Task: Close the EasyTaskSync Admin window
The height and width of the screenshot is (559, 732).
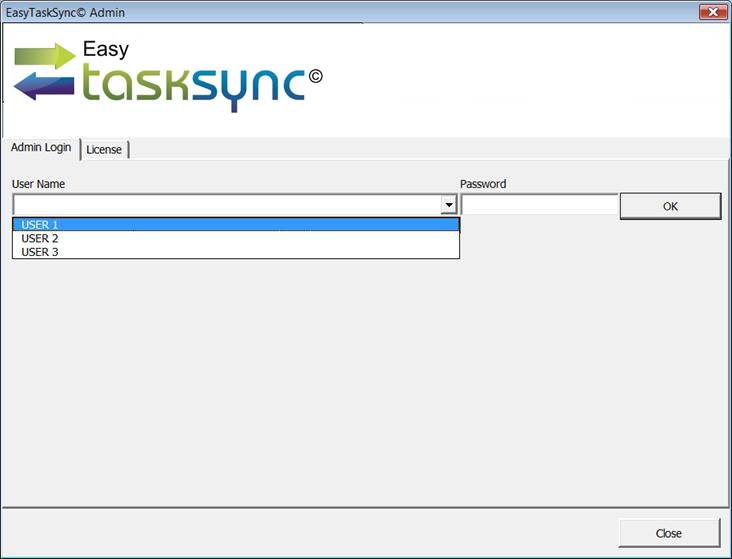Action: coord(712,12)
